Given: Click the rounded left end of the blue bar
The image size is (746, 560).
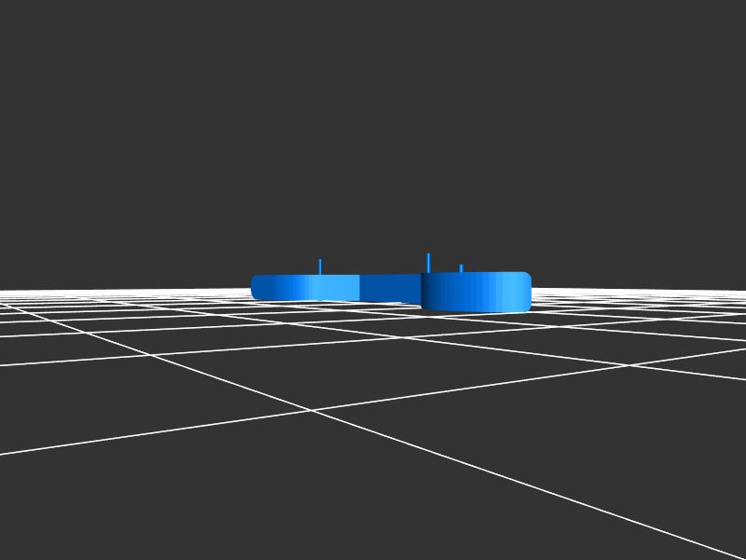Looking at the screenshot, I should [256, 287].
